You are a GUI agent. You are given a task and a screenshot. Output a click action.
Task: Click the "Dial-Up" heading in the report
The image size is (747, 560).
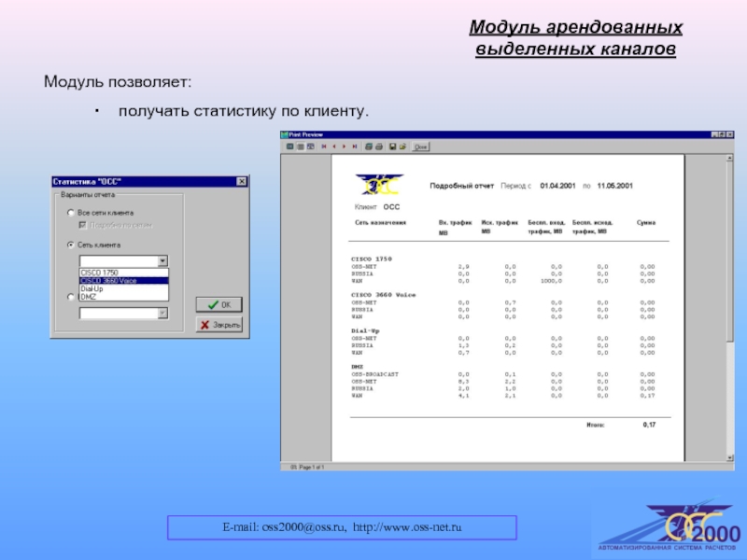[x=365, y=331]
